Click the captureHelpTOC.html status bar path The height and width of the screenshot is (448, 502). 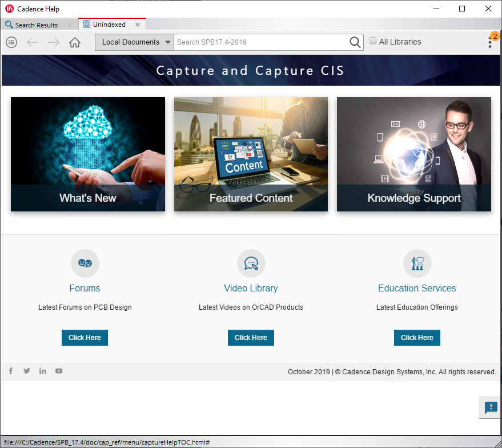107,442
